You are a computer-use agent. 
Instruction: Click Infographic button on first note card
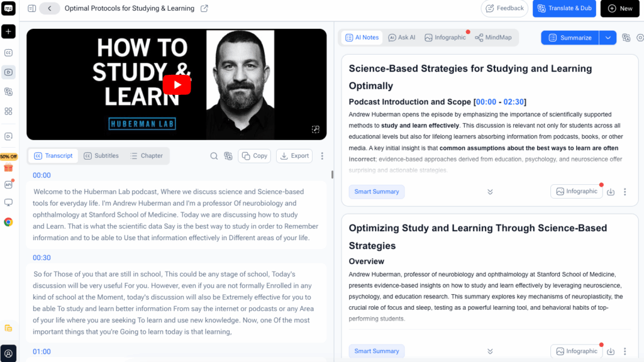577,191
